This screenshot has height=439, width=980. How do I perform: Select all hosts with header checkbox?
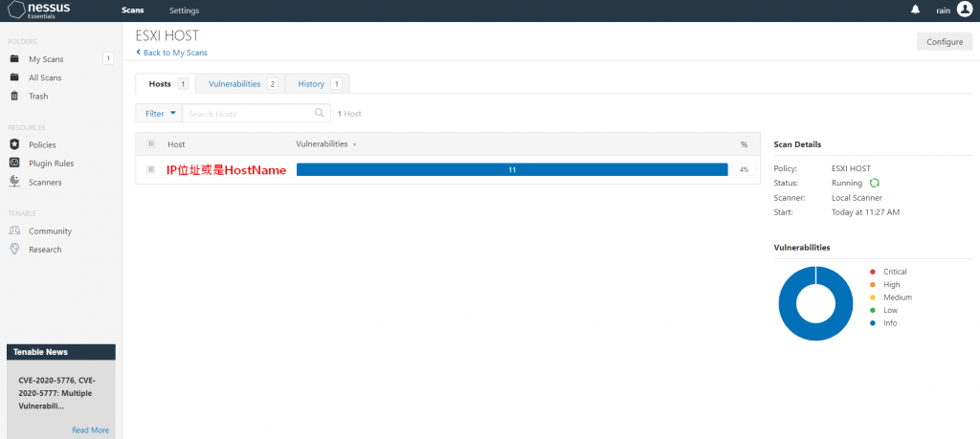[x=150, y=143]
